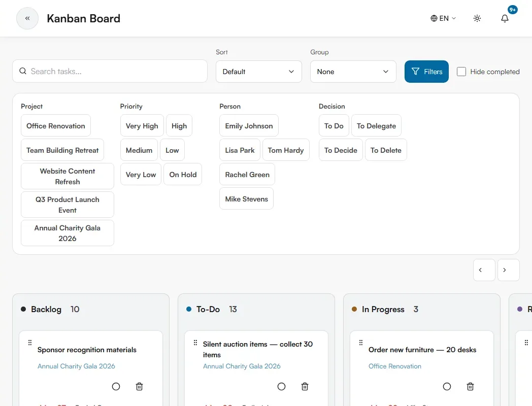Open Order new furniture task title

click(422, 350)
